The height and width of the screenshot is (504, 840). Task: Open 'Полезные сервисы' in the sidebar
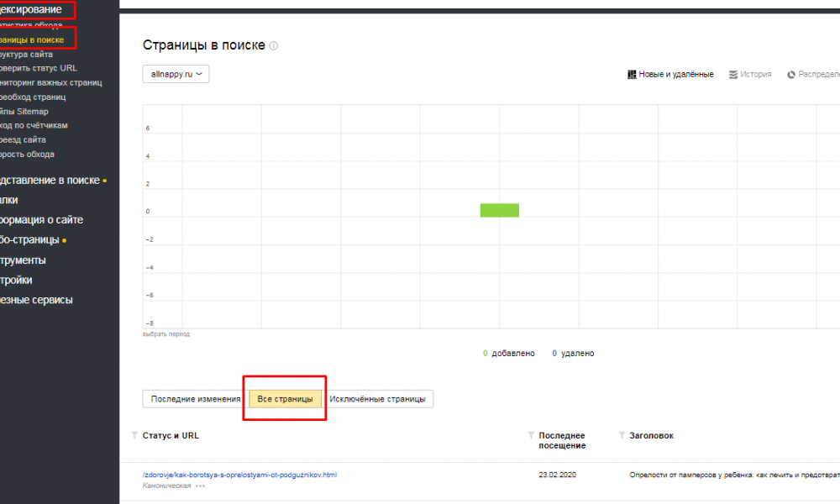coord(36,300)
